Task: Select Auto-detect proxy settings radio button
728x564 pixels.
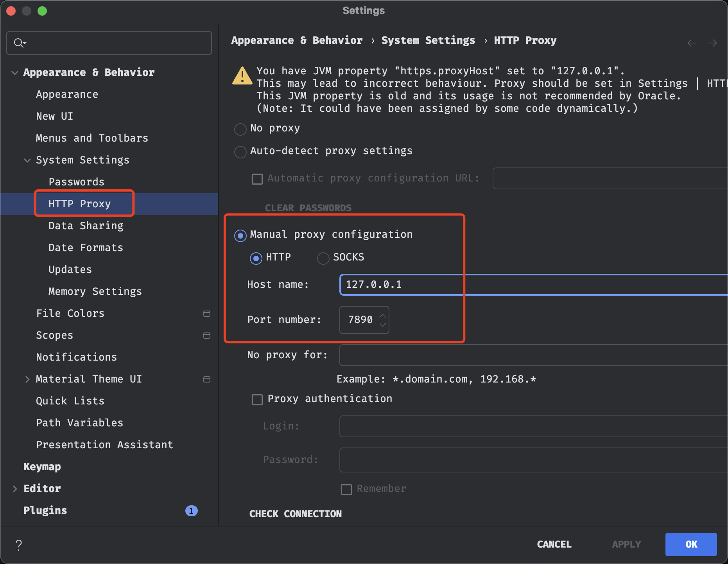Action: [x=240, y=152]
